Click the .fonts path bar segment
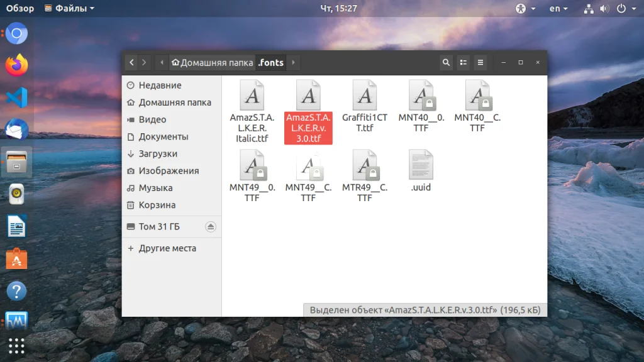Screen dimensions: 644x362 click(270, 62)
